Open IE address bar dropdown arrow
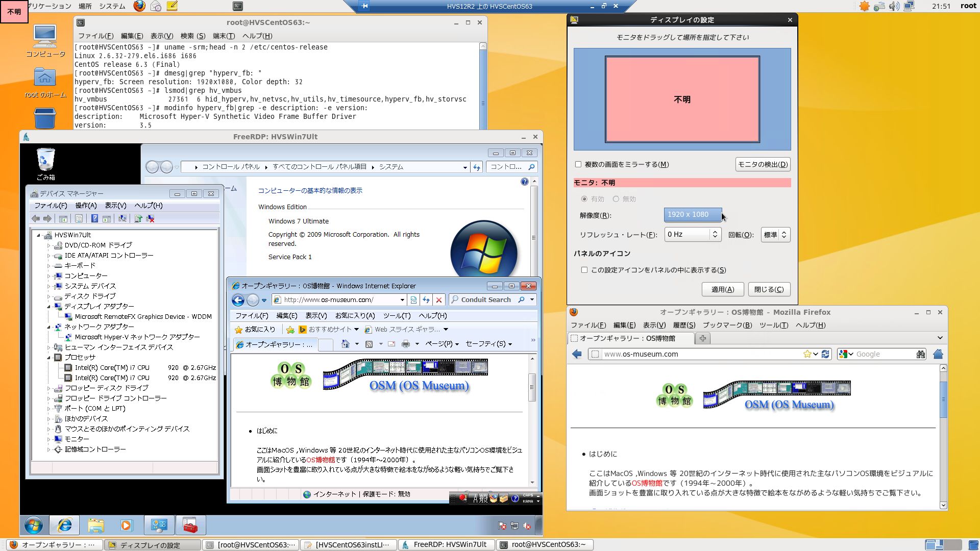This screenshot has height=551, width=980. tap(402, 300)
